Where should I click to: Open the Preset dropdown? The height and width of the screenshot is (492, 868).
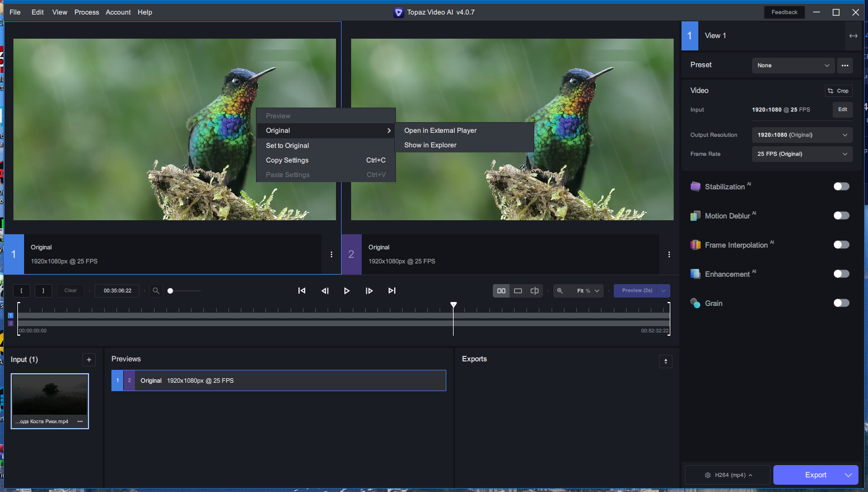click(x=793, y=66)
